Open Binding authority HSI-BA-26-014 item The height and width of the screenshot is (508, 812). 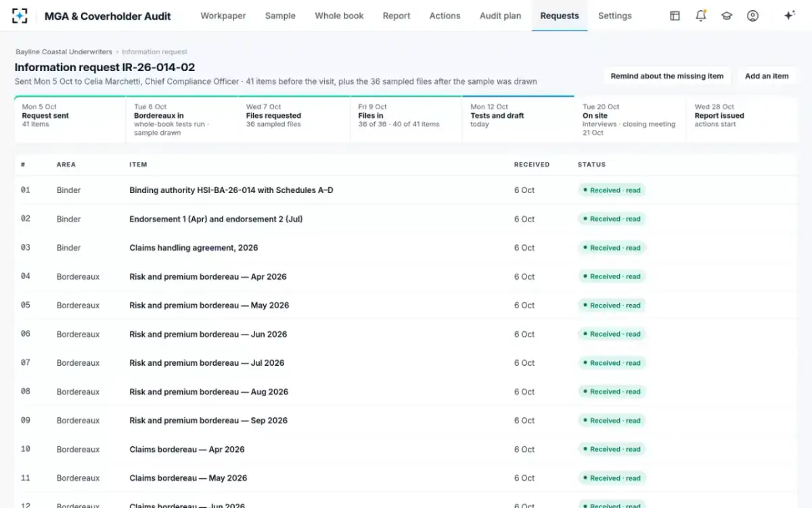click(231, 190)
